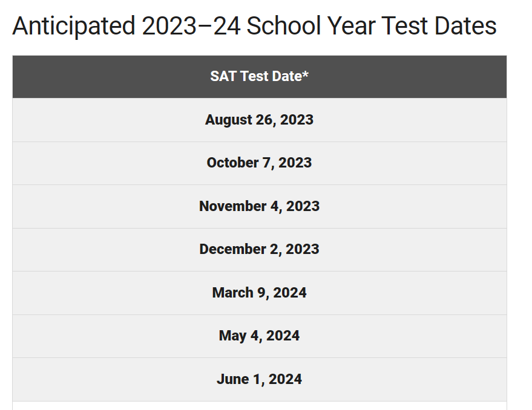Click the word March in the table
Viewport: 532px width, 410px height.
[233, 293]
